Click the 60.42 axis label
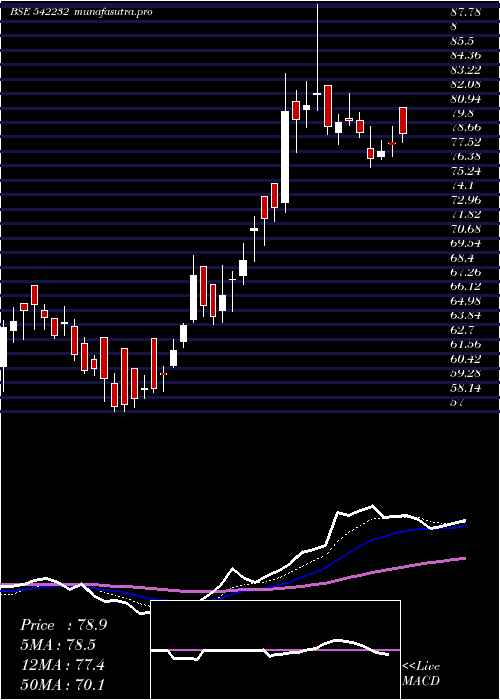The width and height of the screenshot is (500, 700). (x=466, y=359)
